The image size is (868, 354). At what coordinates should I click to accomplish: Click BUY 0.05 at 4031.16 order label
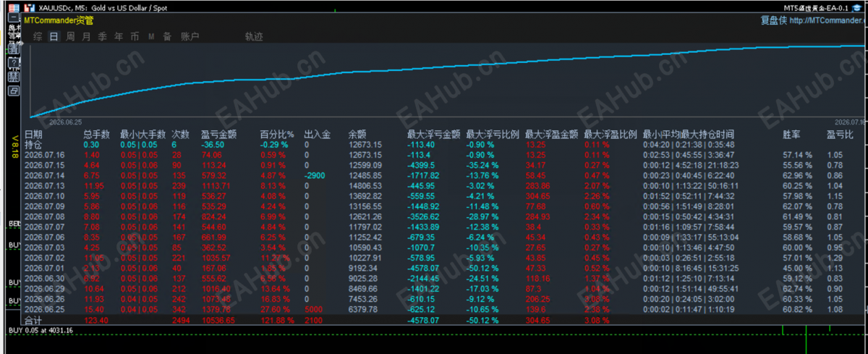[40, 330]
